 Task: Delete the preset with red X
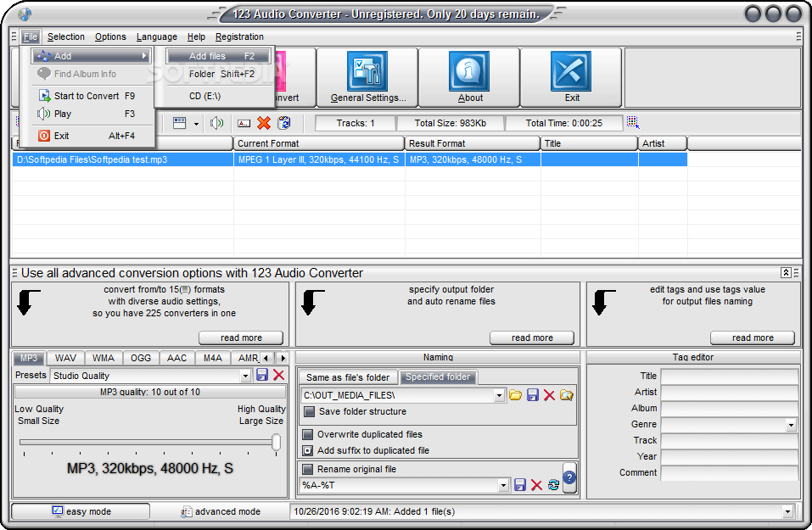click(278, 375)
